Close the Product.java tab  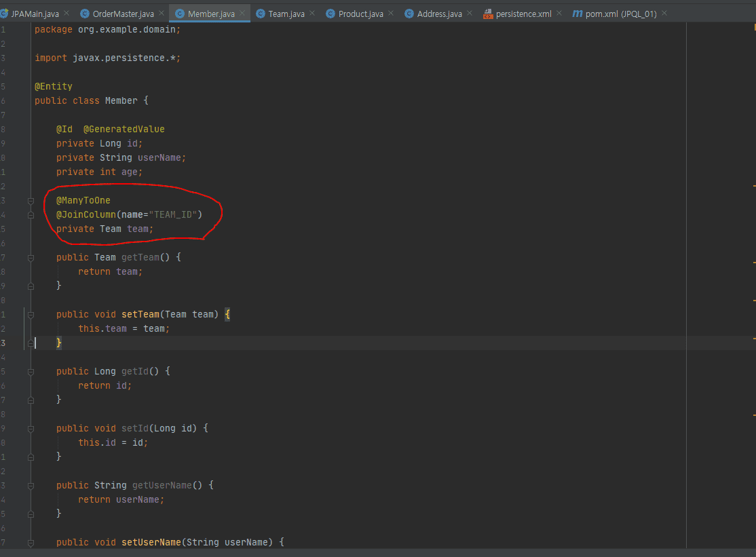tap(390, 13)
